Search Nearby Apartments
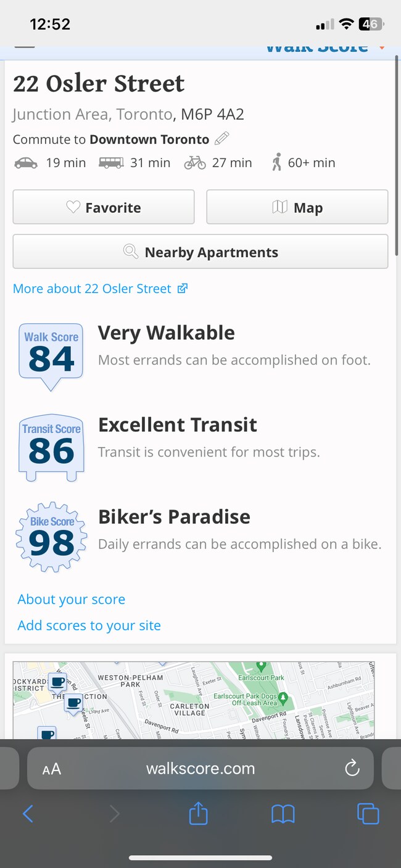 coord(200,252)
